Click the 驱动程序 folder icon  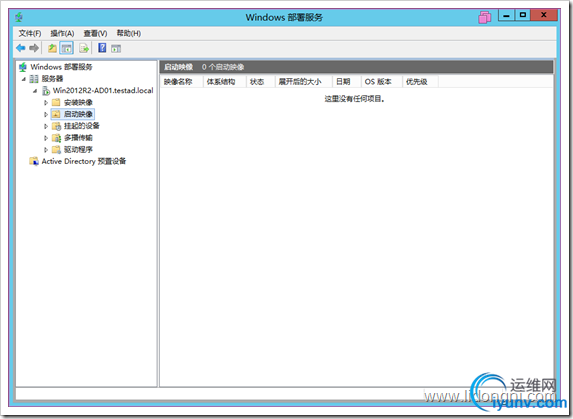(56, 149)
